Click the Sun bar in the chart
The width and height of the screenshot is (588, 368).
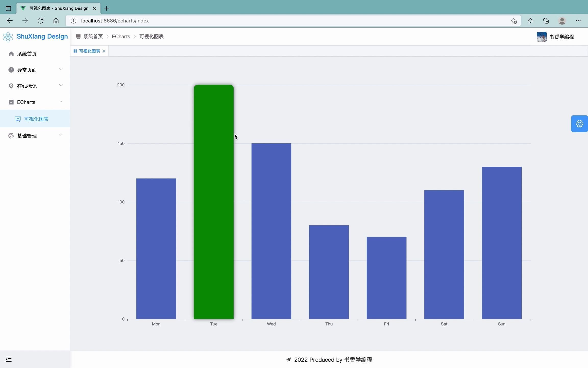(501, 243)
